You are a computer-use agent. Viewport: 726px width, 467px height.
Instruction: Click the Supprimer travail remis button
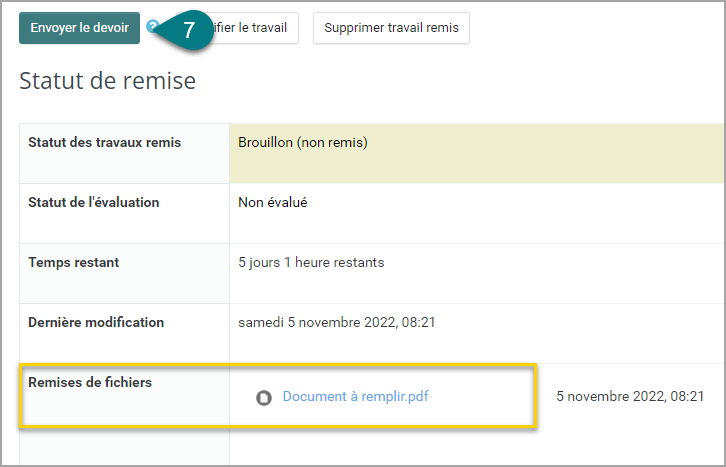click(391, 28)
